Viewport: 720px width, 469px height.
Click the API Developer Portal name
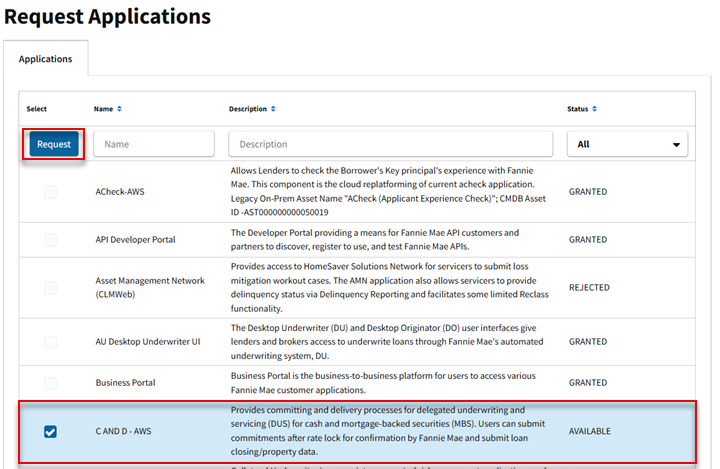138,240
